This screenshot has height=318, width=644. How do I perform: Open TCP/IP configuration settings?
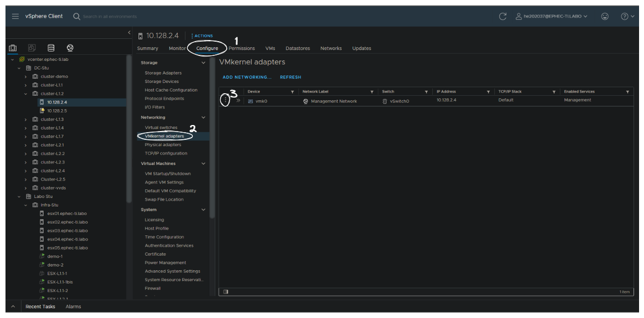[x=166, y=154]
